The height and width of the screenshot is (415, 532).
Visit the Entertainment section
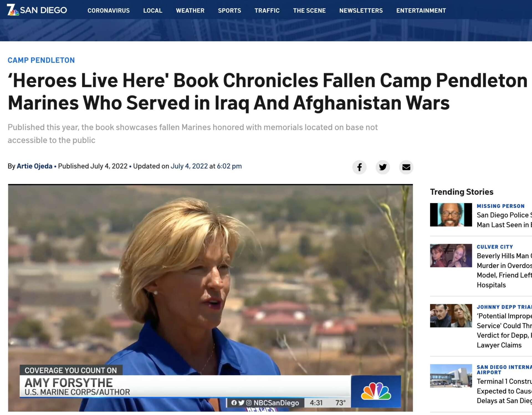coord(421,11)
